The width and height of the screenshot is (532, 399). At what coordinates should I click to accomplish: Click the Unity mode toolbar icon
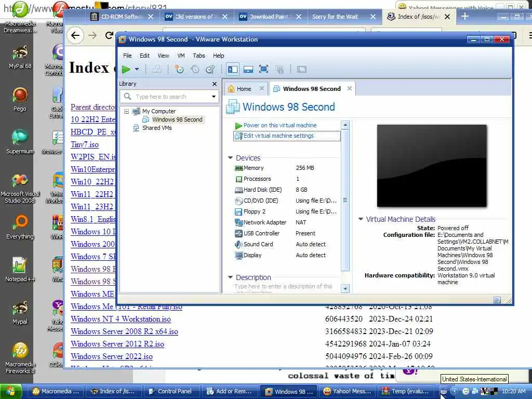[280, 70]
